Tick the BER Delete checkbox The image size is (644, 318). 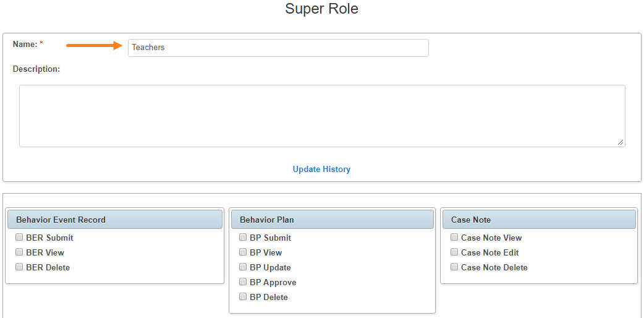point(19,267)
